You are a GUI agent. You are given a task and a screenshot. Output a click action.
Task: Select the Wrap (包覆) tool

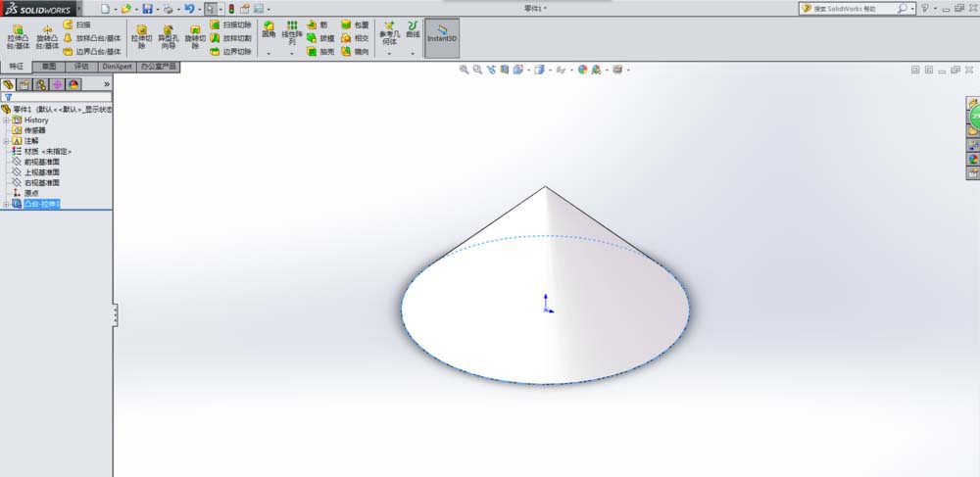(x=355, y=24)
